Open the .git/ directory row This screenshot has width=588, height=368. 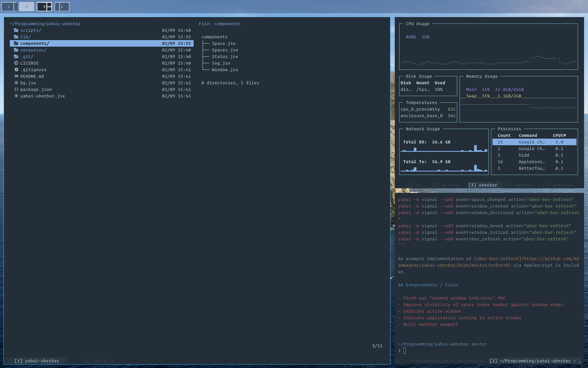102,57
